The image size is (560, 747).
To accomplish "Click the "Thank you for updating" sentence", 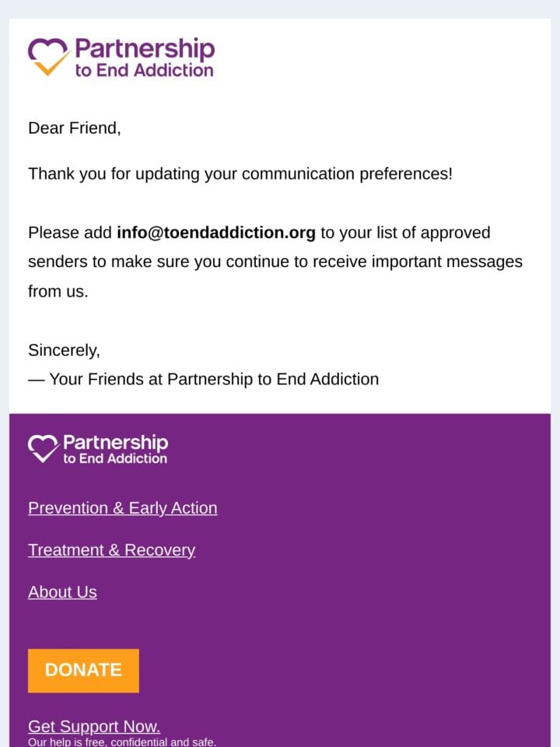I will click(240, 174).
